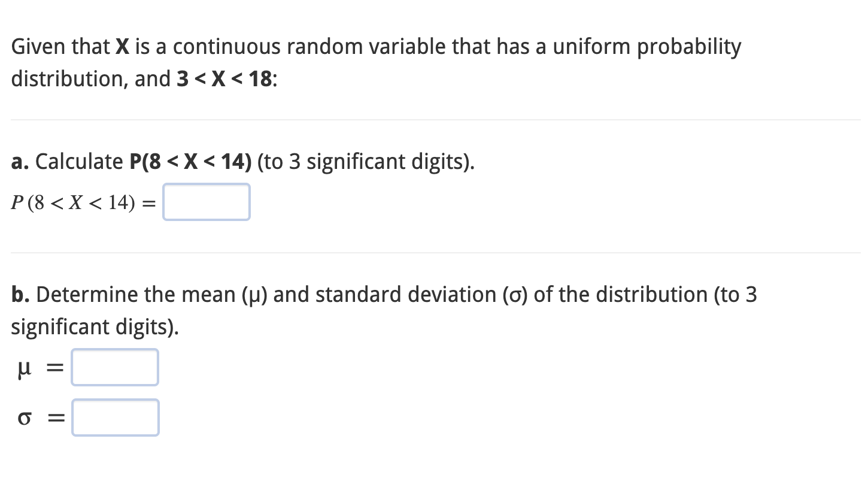The height and width of the screenshot is (496, 868).
Task: Click the question part a. label
Action: [x=20, y=162]
